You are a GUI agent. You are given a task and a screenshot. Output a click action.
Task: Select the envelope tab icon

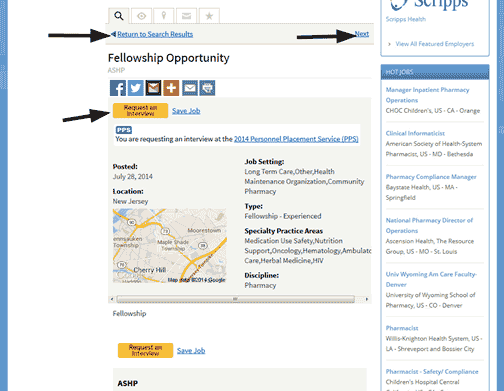click(186, 16)
